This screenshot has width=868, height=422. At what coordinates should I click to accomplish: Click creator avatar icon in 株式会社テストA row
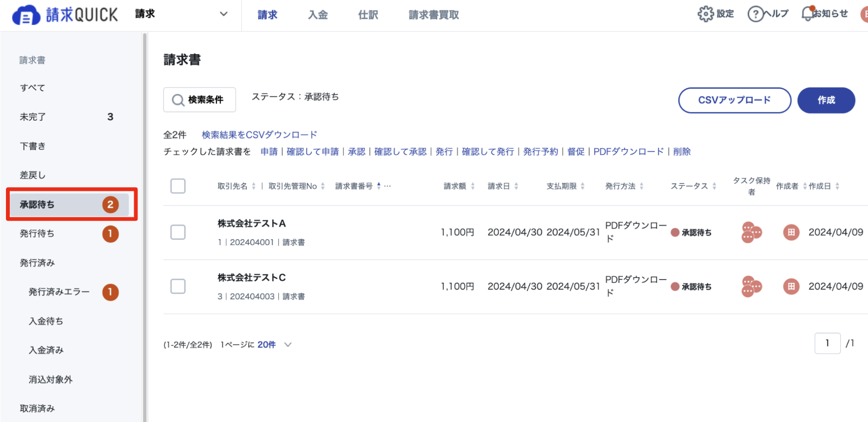click(791, 233)
